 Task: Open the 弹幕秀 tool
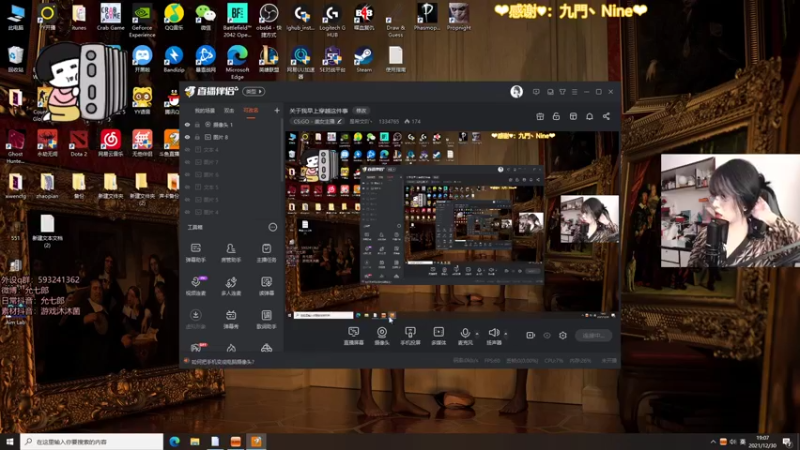tap(231, 319)
